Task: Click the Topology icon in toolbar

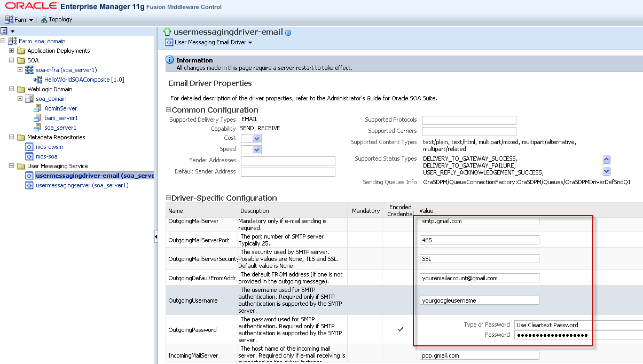Action: (x=44, y=20)
